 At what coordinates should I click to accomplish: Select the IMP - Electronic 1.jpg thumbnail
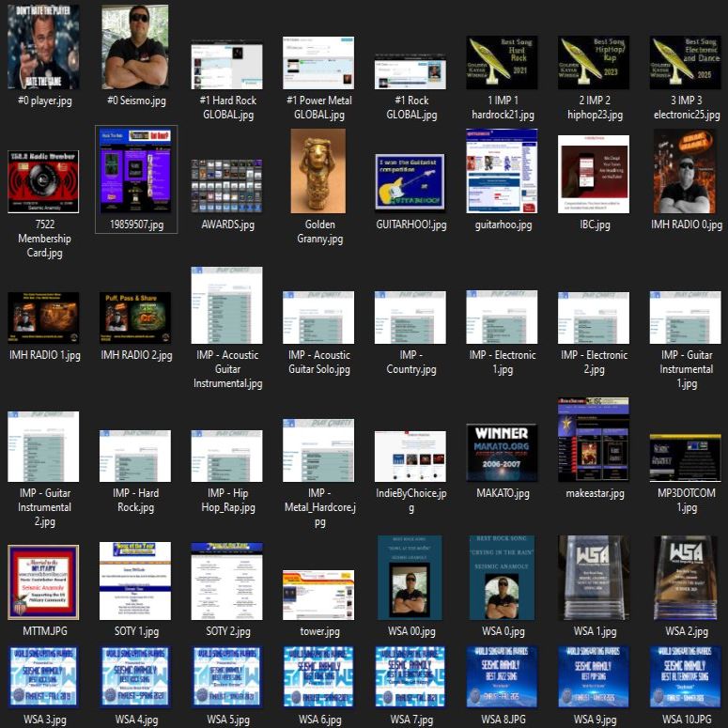click(502, 318)
